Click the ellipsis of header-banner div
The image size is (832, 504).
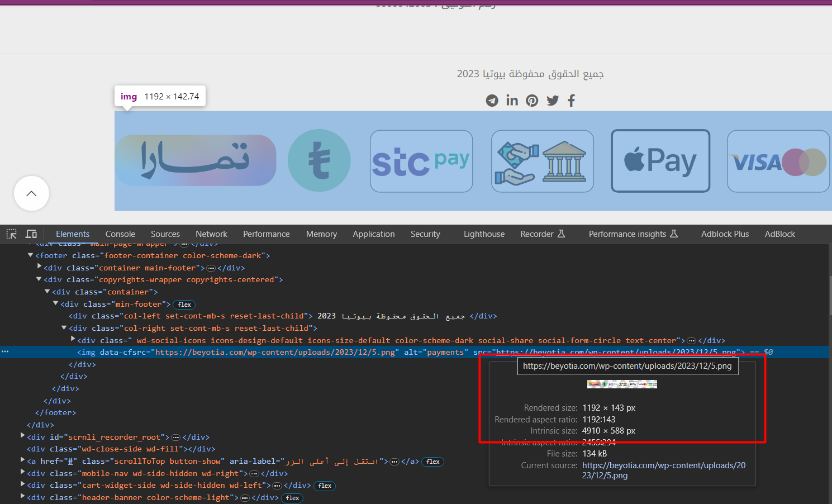click(x=245, y=498)
